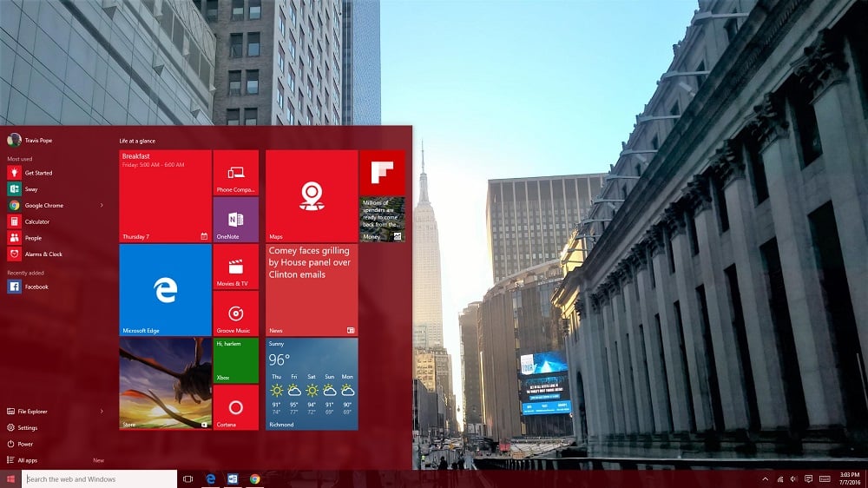Image resolution: width=868 pixels, height=488 pixels.
Task: Click the Life at a glance group header
Action: [x=137, y=141]
